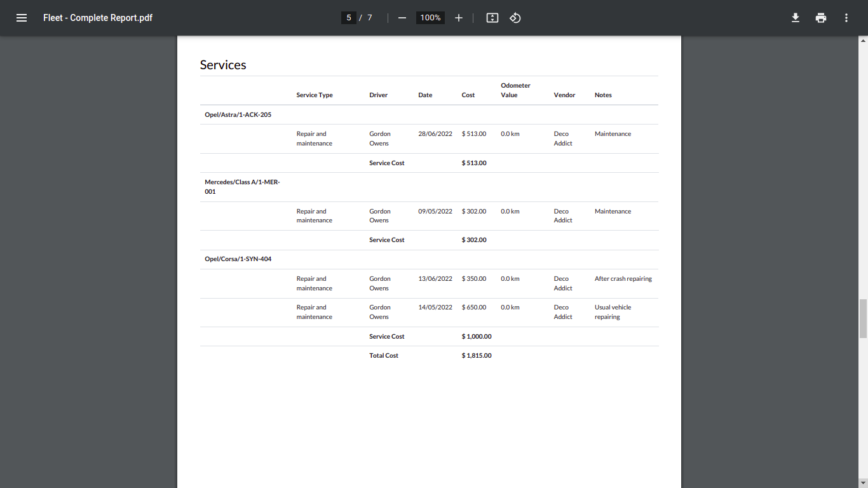Image resolution: width=868 pixels, height=488 pixels.
Task: Print the PDF document
Action: point(821,18)
